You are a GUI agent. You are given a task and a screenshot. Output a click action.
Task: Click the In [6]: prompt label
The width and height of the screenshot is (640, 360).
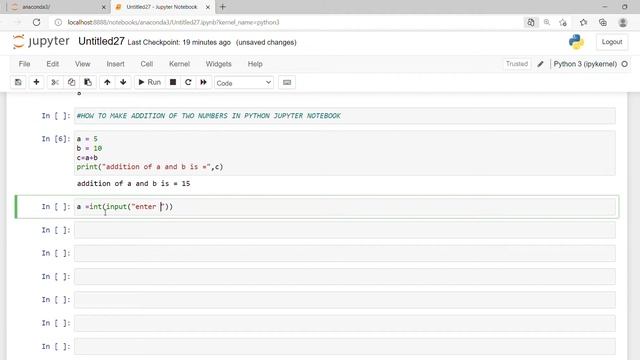(56, 139)
